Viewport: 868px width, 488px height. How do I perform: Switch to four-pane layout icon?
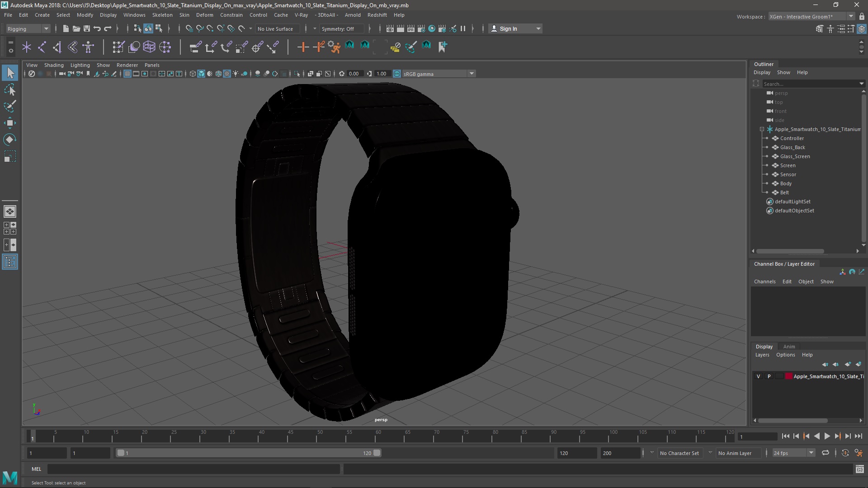coord(10,228)
